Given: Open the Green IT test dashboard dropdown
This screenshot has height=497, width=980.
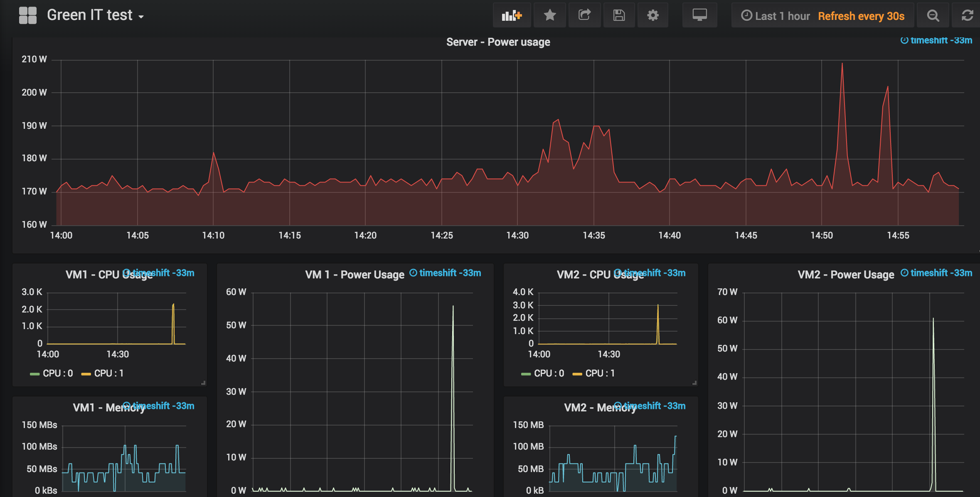Looking at the screenshot, I should [x=95, y=15].
